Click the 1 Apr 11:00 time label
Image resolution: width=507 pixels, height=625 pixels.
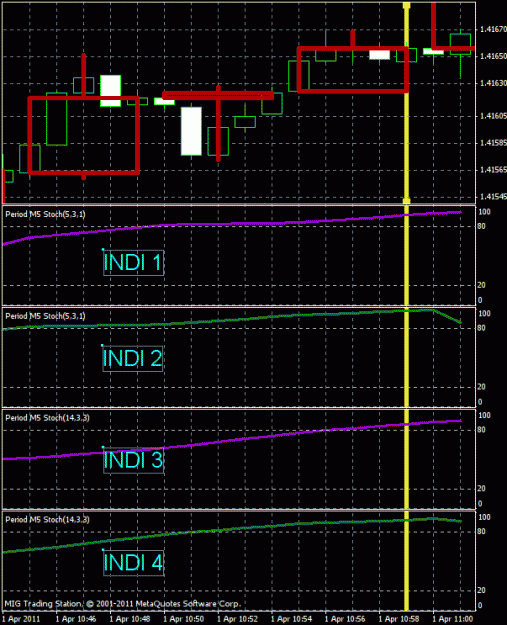pyautogui.click(x=452, y=619)
